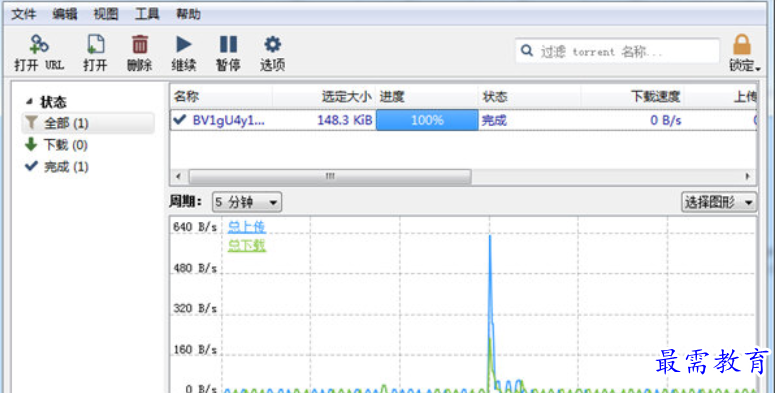
Task: Click the 100% progress bar
Action: pos(427,120)
